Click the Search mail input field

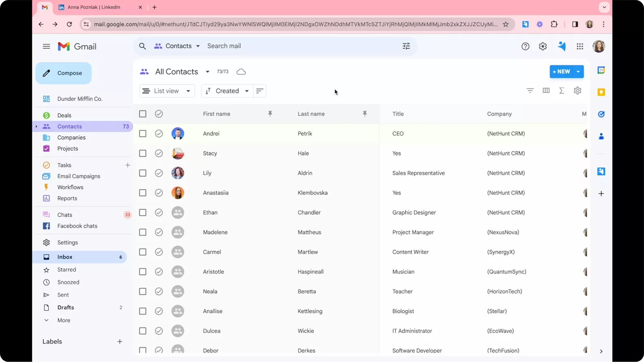tap(302, 46)
